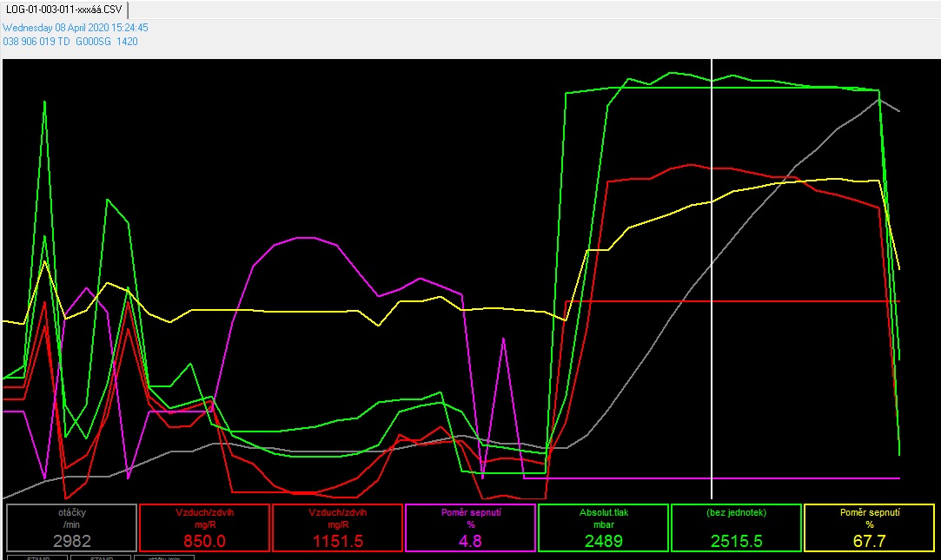Image resolution: width=941 pixels, height=560 pixels.
Task: Click the second STAMP box below the legend
Action: click(x=100, y=557)
